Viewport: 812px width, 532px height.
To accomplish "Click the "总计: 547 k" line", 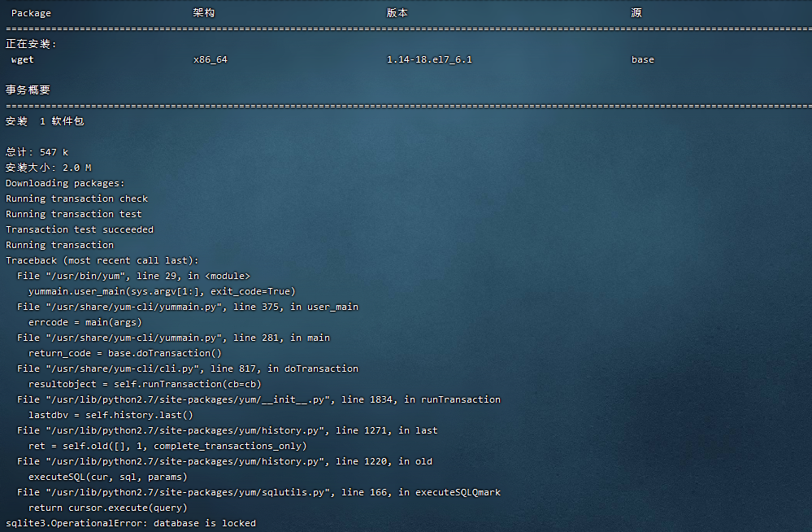I will pos(37,152).
